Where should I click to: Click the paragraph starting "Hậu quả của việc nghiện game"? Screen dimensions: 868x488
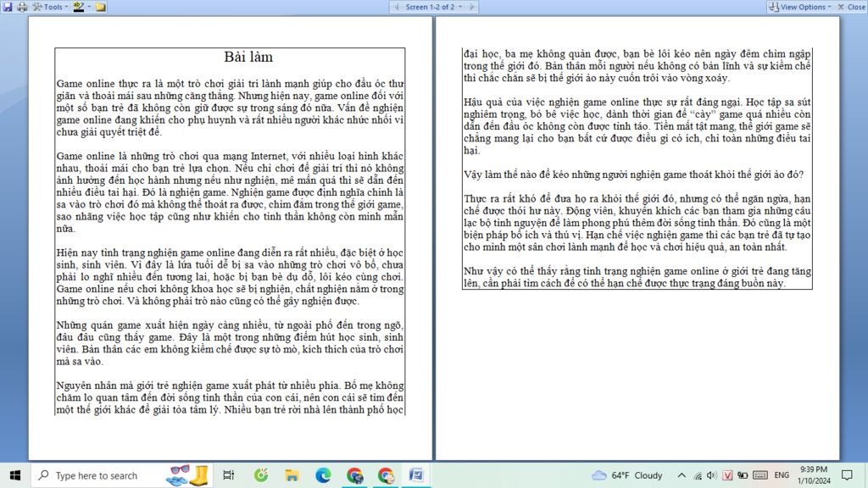[637, 126]
